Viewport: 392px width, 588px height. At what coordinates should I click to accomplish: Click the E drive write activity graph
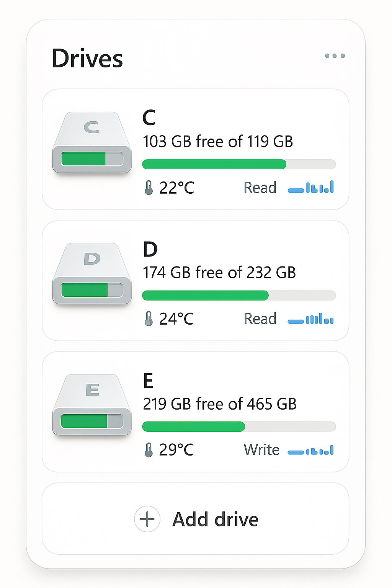[310, 451]
